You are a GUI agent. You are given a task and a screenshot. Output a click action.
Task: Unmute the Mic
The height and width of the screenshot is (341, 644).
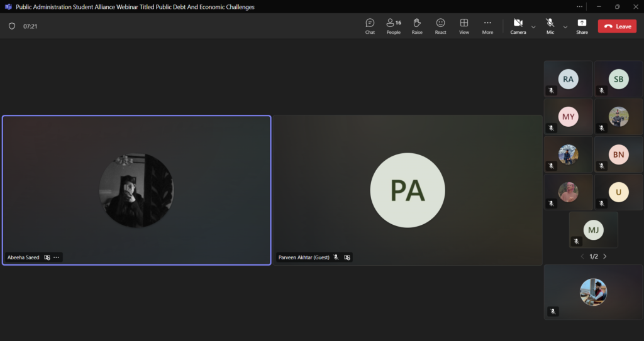pos(550,26)
